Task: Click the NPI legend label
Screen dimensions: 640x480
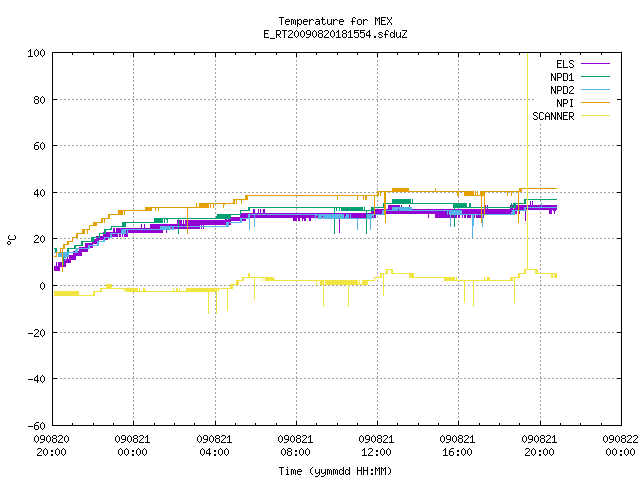Action: point(565,103)
